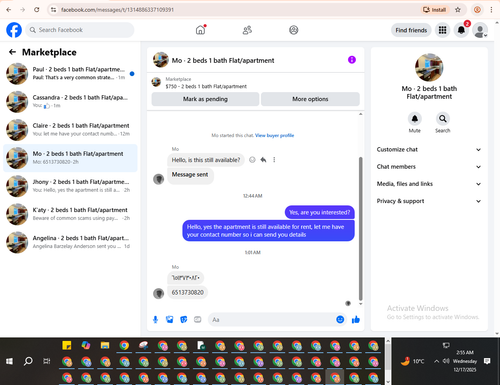Open Windows Action Center notifications
The width and height of the screenshot is (500, 385).
point(487,361)
